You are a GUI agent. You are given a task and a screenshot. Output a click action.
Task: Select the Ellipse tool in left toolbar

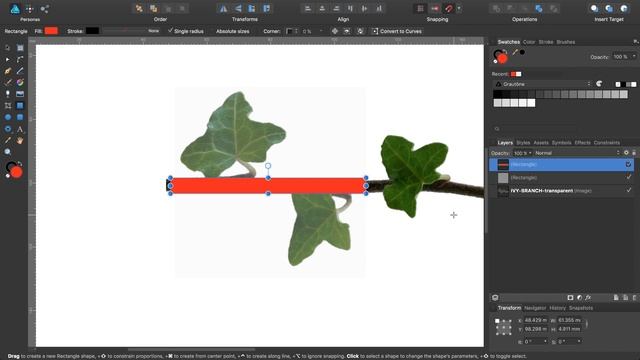[7, 117]
